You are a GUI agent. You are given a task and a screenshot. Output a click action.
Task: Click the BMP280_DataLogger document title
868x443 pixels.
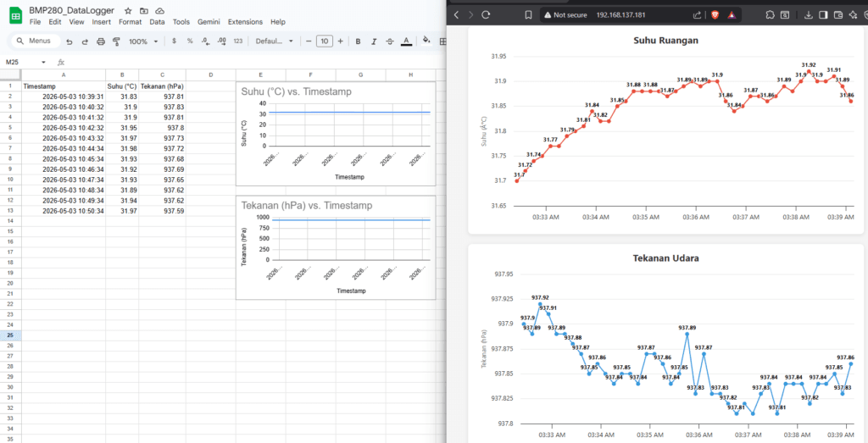pyautogui.click(x=71, y=10)
